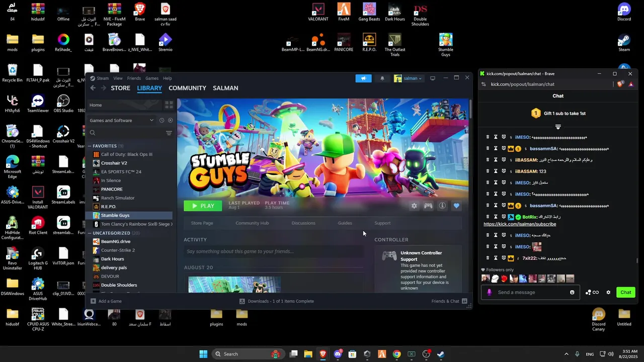Screen dimensions: 644x362
Task: Go to the STORE tab
Action: (120, 88)
